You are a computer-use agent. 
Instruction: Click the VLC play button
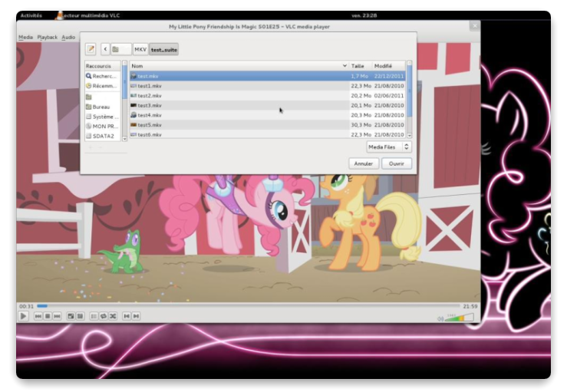pos(23,316)
